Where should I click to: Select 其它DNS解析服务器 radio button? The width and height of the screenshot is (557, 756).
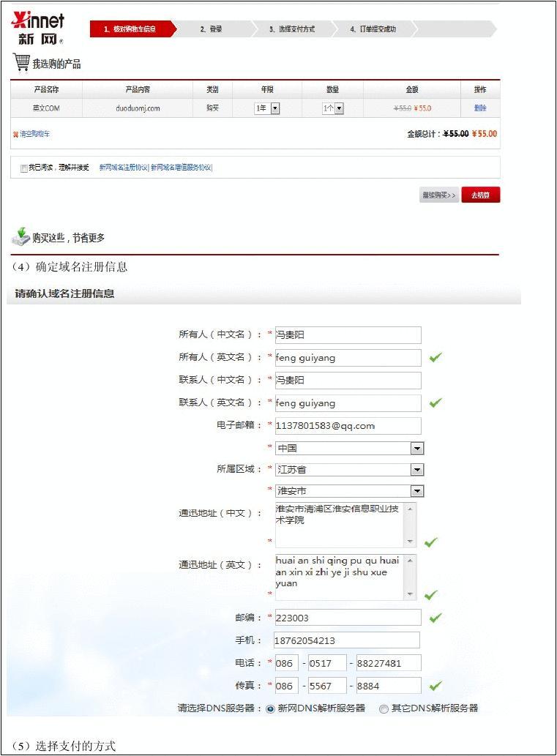pos(384,708)
